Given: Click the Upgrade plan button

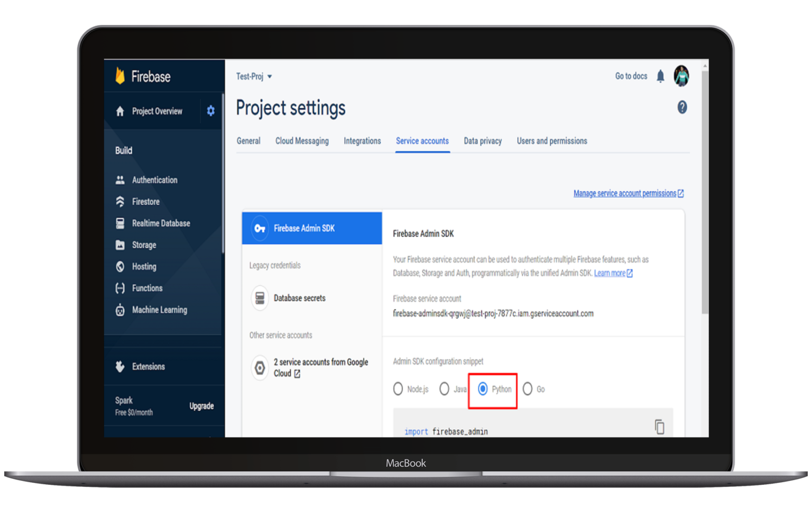Looking at the screenshot, I should [201, 406].
